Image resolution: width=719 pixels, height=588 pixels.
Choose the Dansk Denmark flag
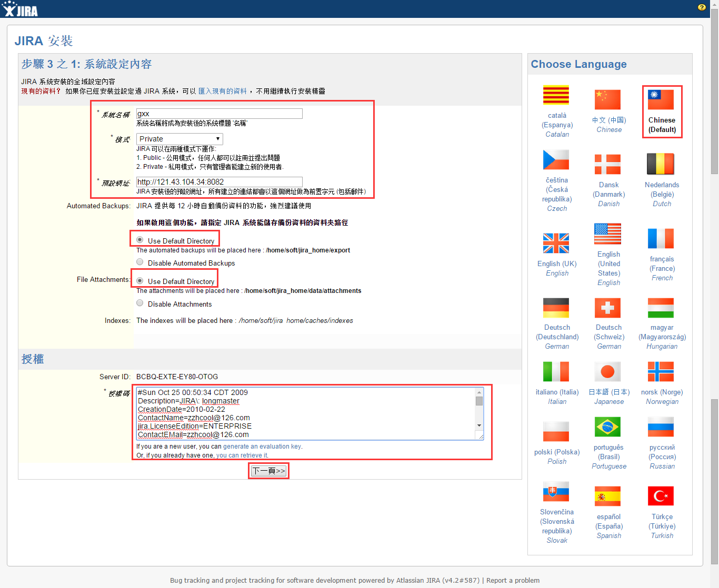608,165
